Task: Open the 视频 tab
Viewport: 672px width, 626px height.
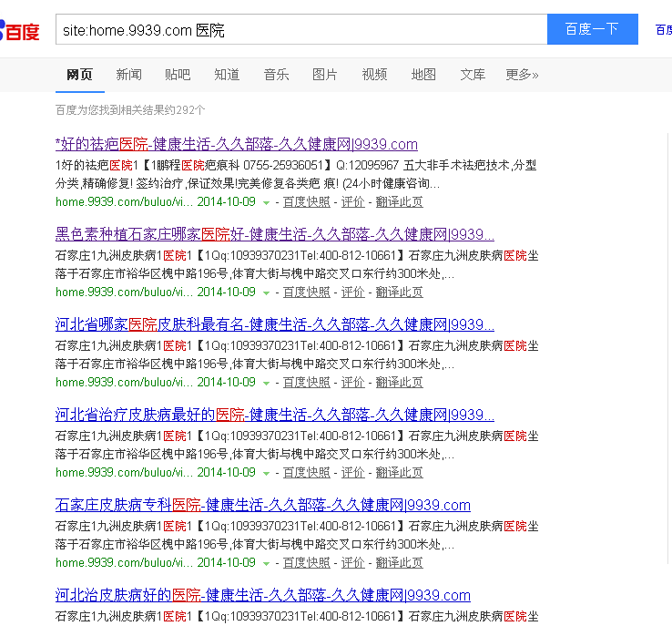Action: (x=374, y=75)
